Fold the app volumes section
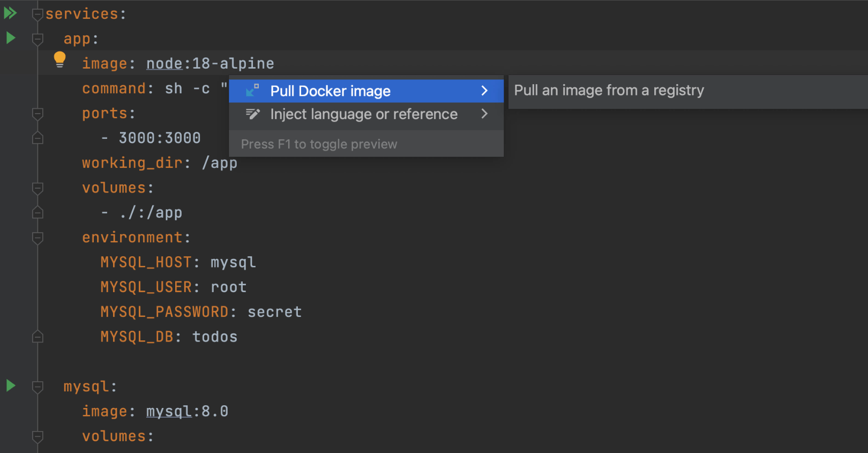This screenshot has width=868, height=453. click(x=38, y=188)
